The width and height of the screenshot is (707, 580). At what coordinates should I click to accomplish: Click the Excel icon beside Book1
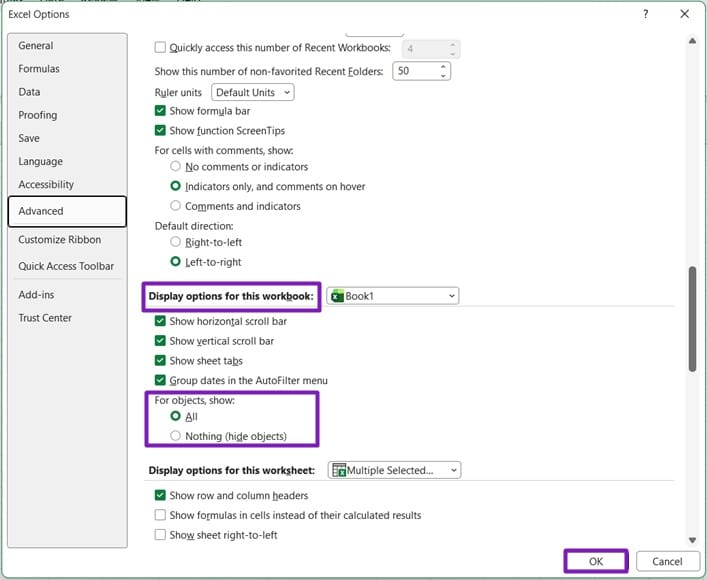point(337,296)
